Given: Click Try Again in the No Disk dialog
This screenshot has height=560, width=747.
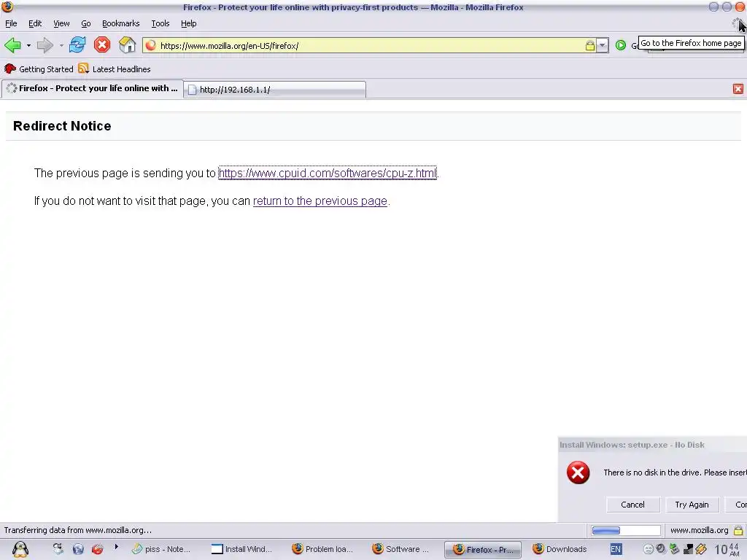Looking at the screenshot, I should coord(692,505).
